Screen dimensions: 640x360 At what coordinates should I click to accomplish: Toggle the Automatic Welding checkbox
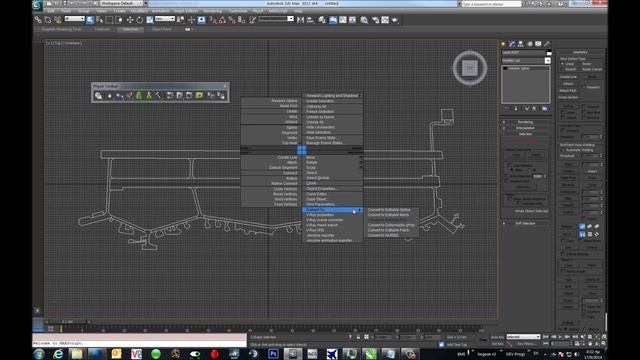[564, 150]
